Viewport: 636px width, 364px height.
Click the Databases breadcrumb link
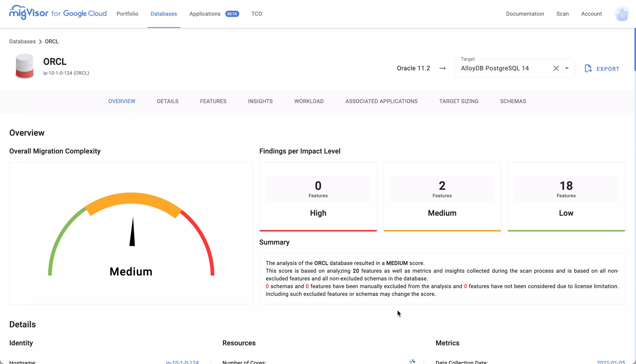22,41
